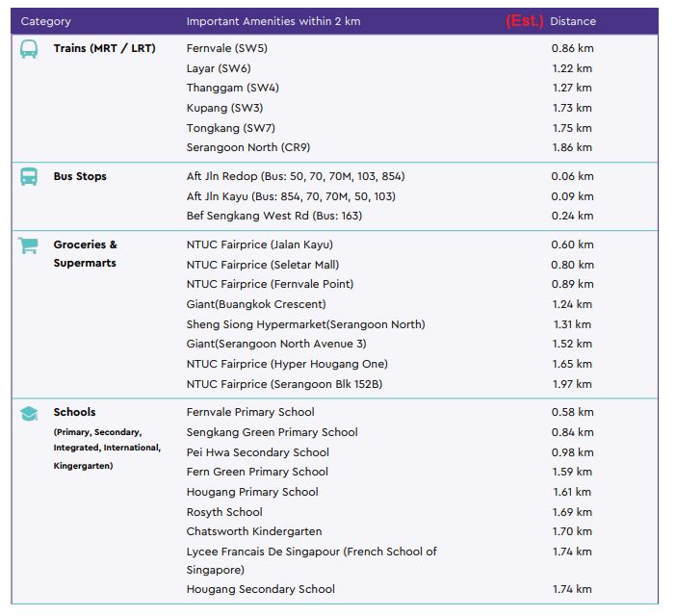The image size is (676, 616).
Task: Select the 0.80 km distance value
Action: click(573, 265)
